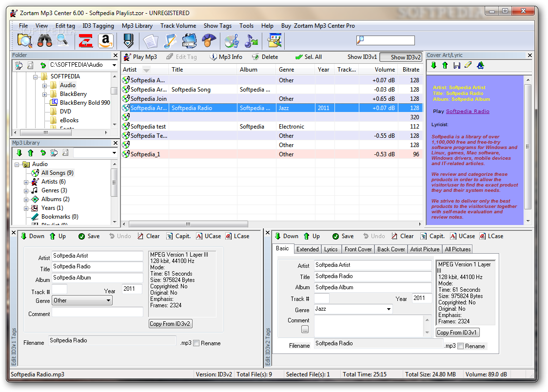Click the blue pen tagging icon
548x392 pixels.
(128, 41)
